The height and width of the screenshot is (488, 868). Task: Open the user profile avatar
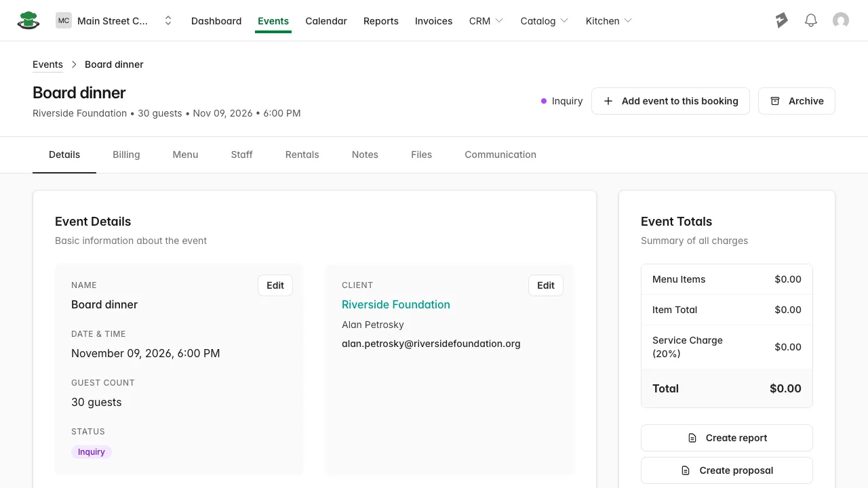click(841, 20)
